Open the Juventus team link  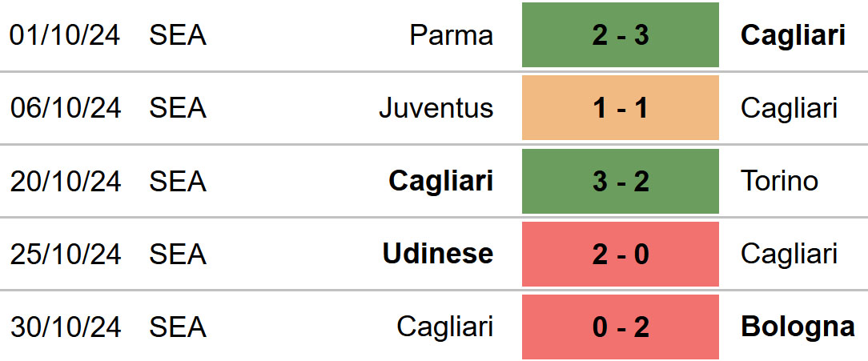[x=436, y=108]
